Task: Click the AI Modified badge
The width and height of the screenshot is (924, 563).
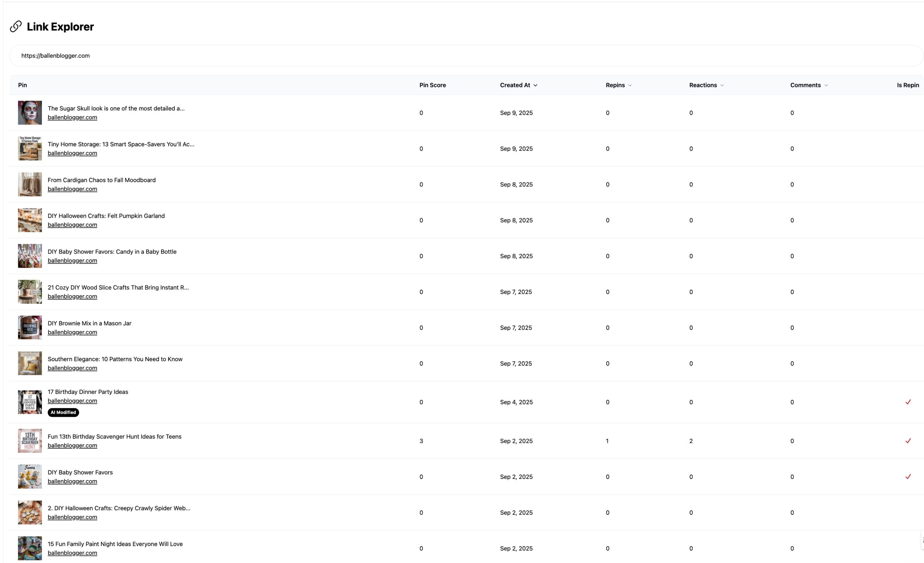Action: (64, 412)
